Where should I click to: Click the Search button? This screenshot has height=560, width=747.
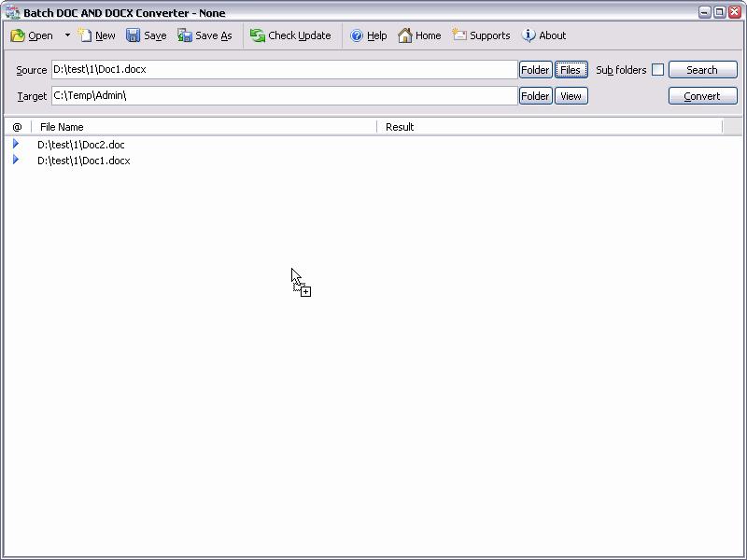[x=703, y=70]
